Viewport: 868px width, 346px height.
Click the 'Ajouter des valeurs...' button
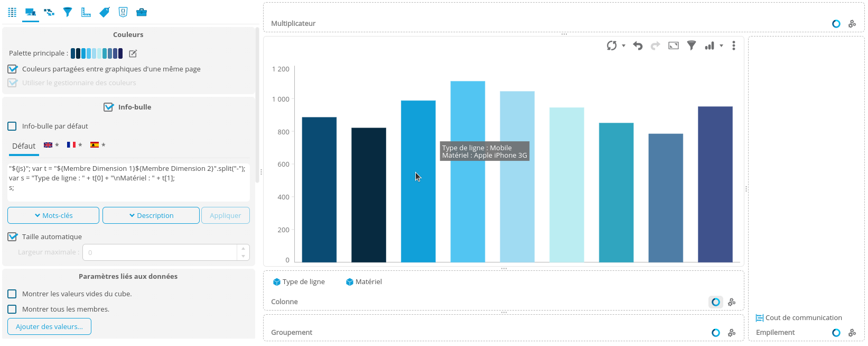(x=49, y=327)
